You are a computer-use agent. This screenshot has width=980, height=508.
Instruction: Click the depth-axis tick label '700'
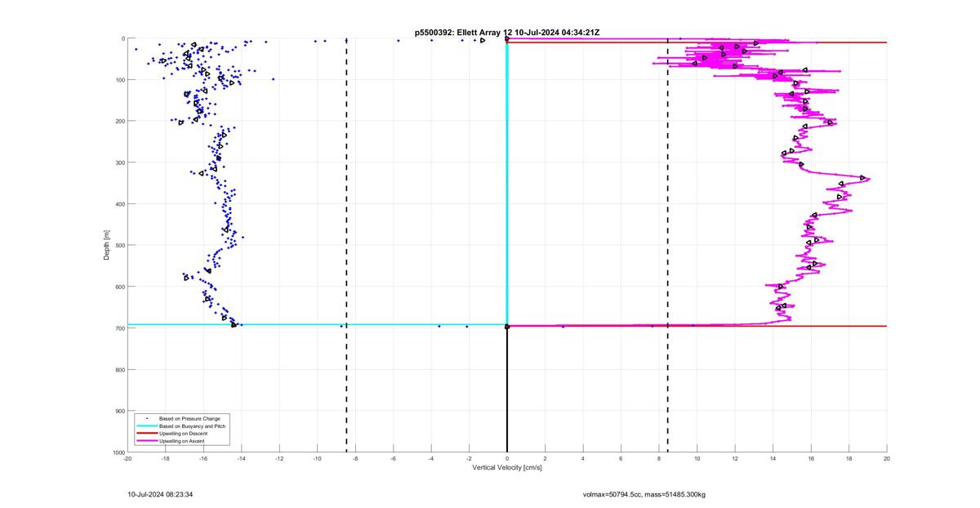point(119,328)
